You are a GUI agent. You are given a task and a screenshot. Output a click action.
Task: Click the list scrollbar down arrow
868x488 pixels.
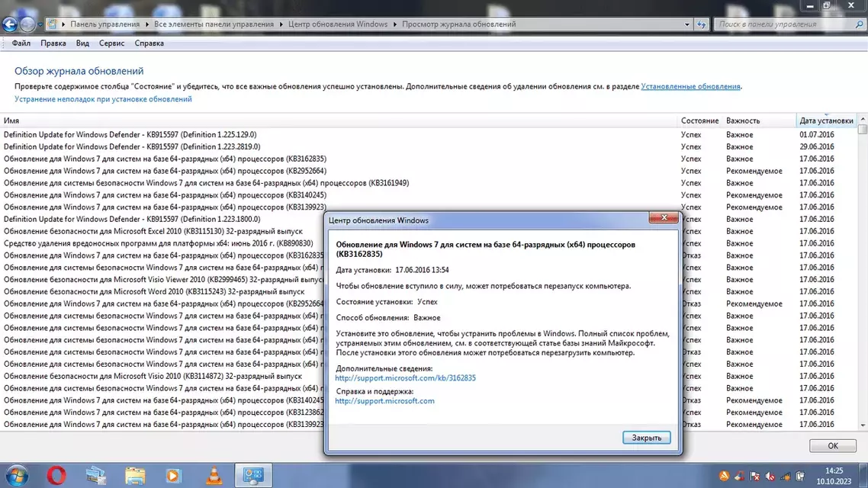pyautogui.click(x=863, y=425)
